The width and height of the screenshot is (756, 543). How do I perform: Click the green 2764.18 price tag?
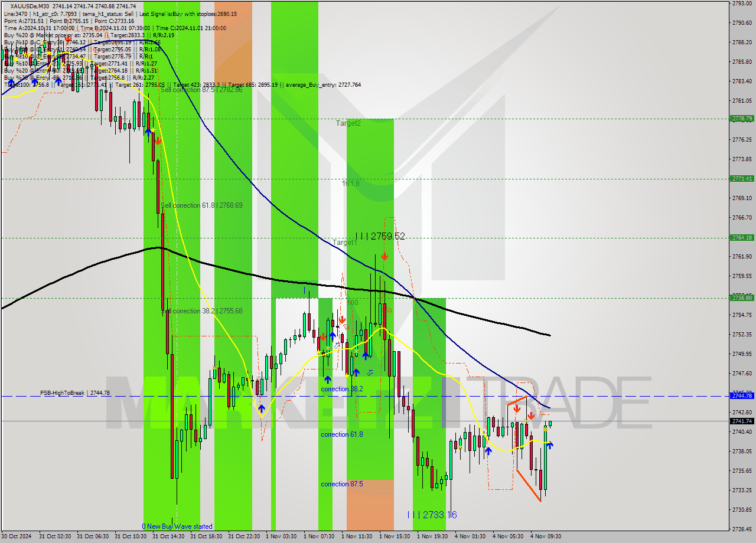[742, 238]
